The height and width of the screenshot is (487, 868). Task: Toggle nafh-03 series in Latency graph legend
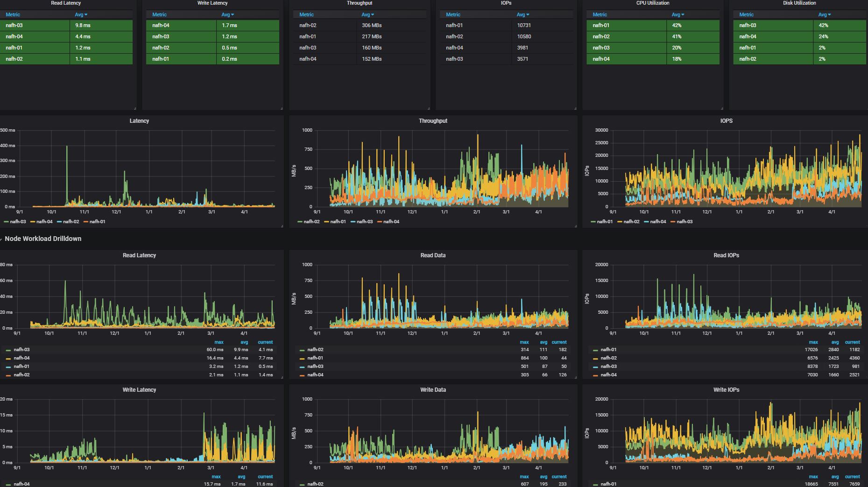[18, 222]
